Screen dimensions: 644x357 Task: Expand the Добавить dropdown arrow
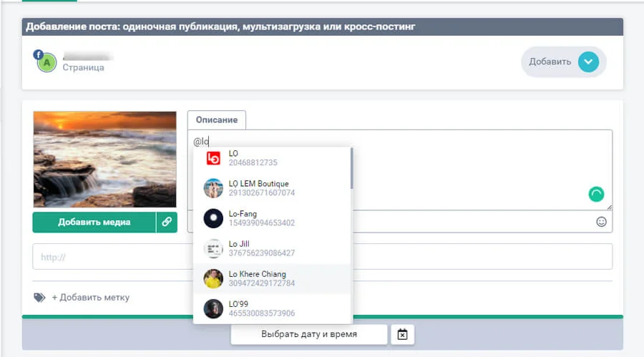tap(588, 62)
